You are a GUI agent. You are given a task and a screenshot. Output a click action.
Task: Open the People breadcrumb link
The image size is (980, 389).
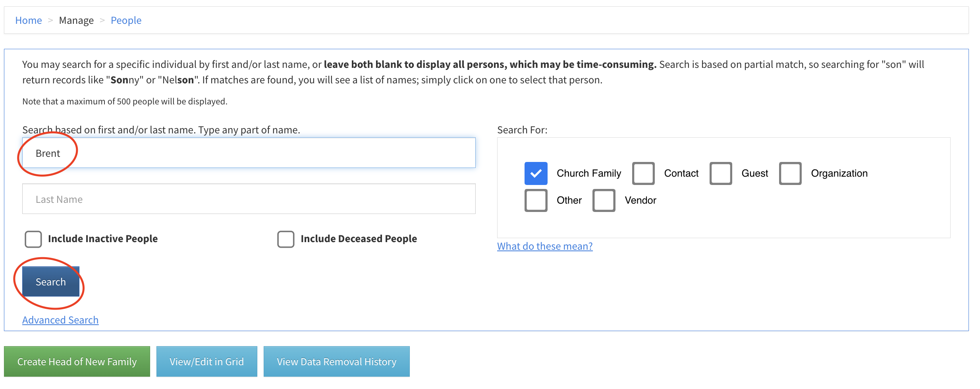coord(126,20)
